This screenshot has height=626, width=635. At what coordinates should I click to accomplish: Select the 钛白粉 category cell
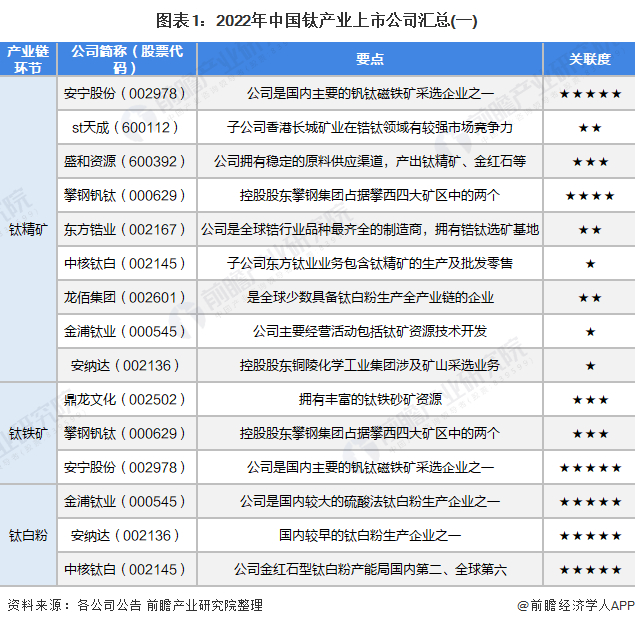(x=28, y=536)
